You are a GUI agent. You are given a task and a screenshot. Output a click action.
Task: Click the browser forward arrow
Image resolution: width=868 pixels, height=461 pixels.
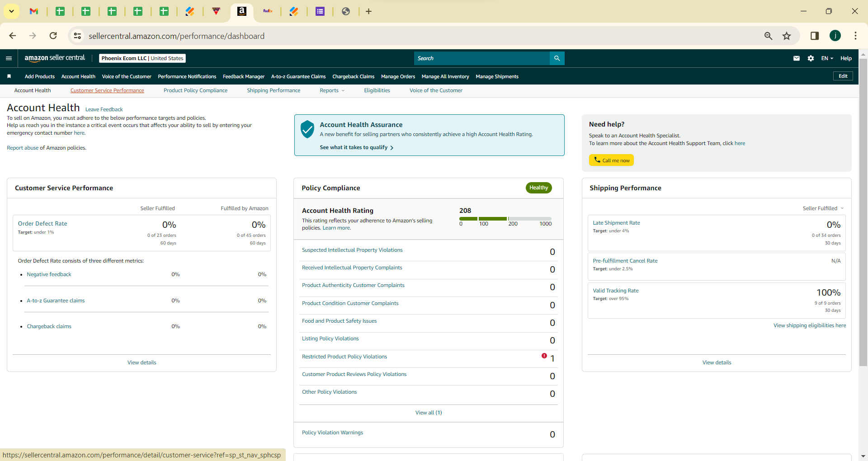coord(33,36)
